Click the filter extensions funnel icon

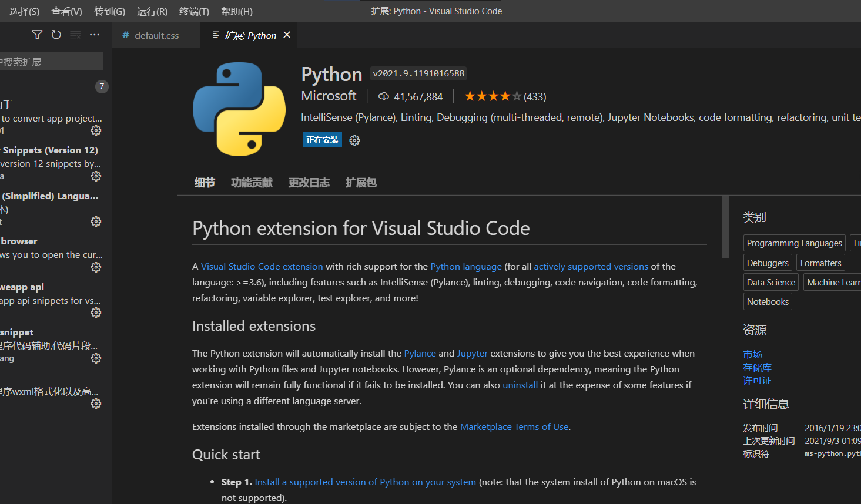37,35
